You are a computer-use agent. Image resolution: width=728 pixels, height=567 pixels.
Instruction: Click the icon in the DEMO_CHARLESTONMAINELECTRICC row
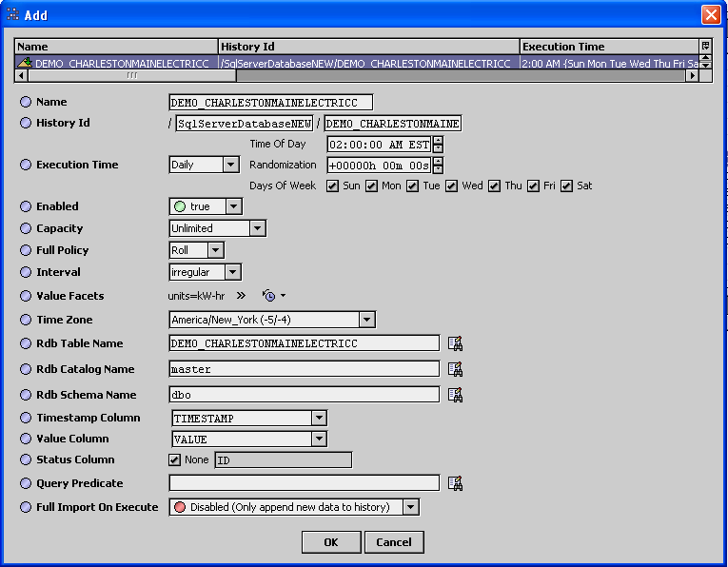[x=26, y=63]
